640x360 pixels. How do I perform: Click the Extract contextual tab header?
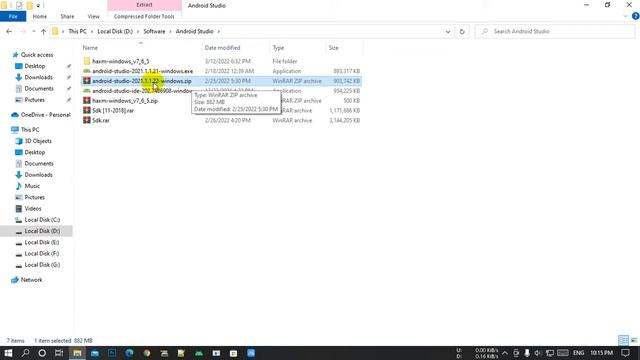pyautogui.click(x=144, y=5)
